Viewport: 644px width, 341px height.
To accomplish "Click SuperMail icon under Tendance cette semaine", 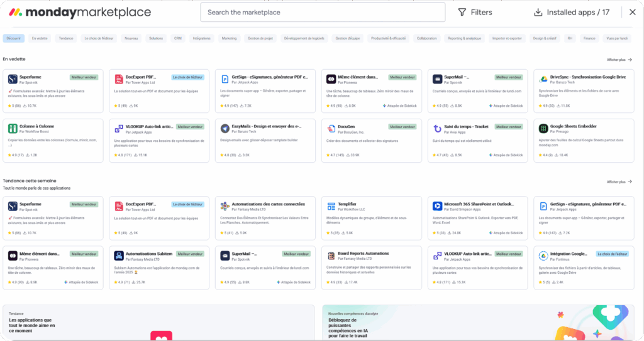I will [x=225, y=256].
